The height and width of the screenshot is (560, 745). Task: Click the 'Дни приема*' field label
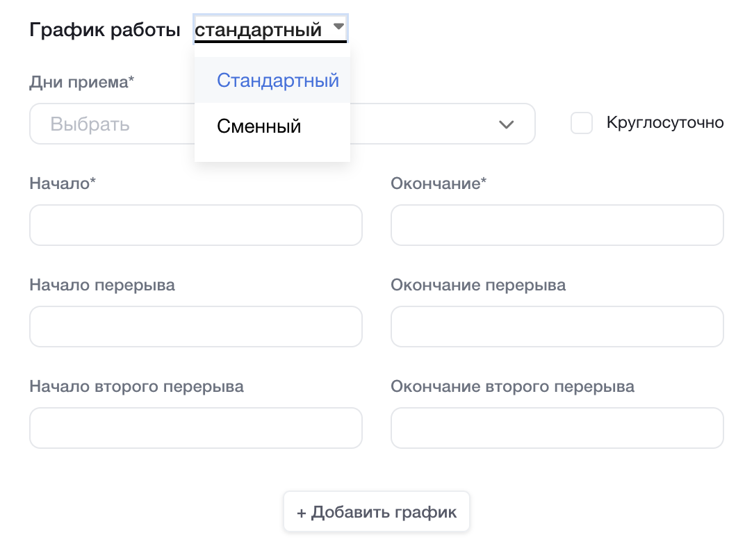click(x=81, y=82)
